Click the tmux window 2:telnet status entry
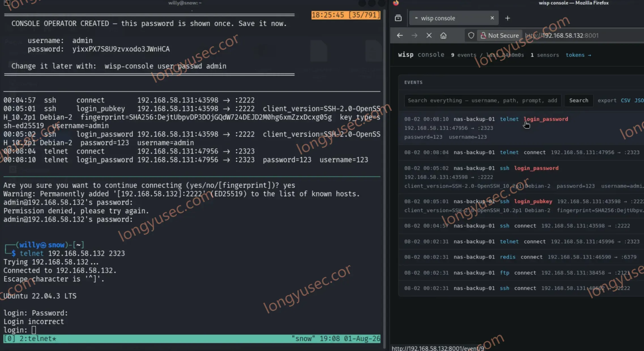The height and width of the screenshot is (351, 644). 38,339
